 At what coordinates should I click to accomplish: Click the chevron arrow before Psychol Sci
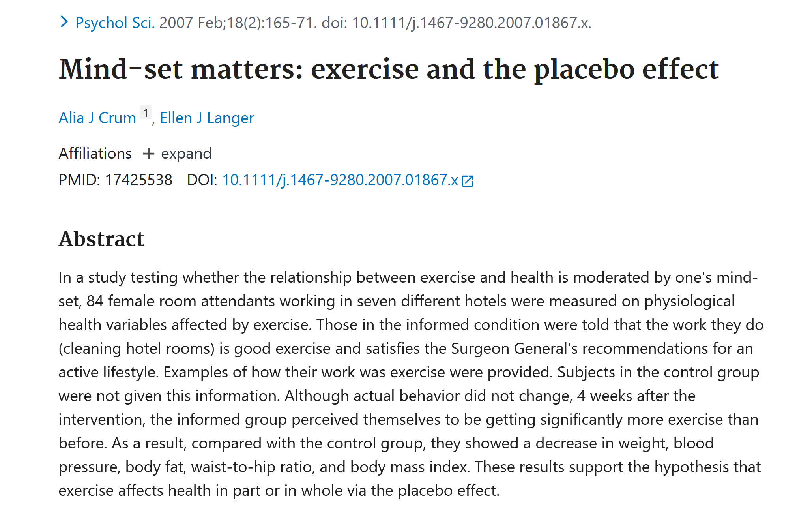[64, 22]
